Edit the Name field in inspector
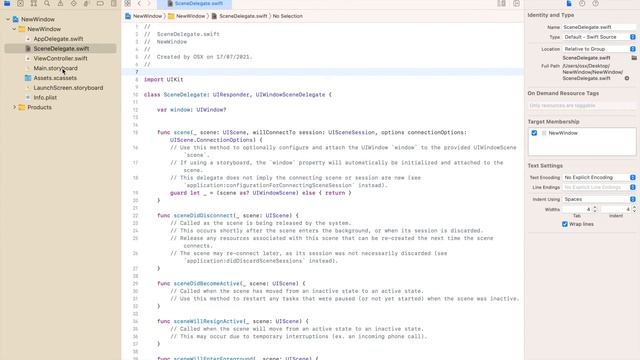The width and height of the screenshot is (640, 360). click(599, 27)
